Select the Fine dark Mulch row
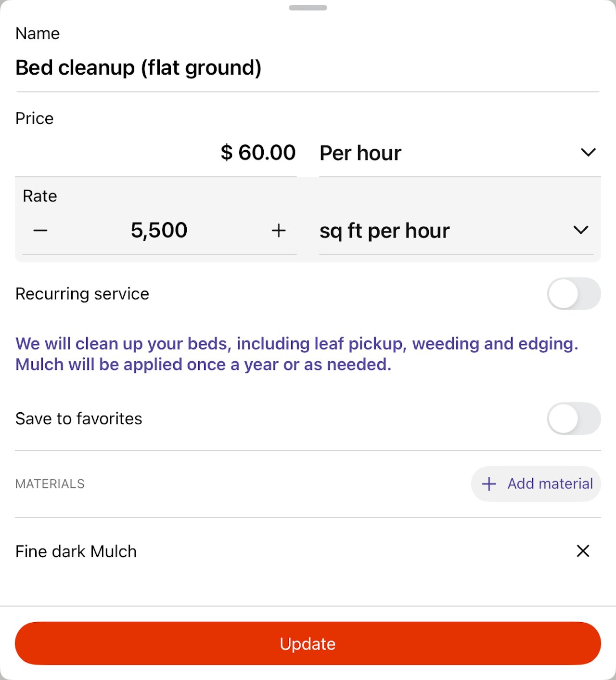Viewport: 616px width, 680px height. point(76,551)
